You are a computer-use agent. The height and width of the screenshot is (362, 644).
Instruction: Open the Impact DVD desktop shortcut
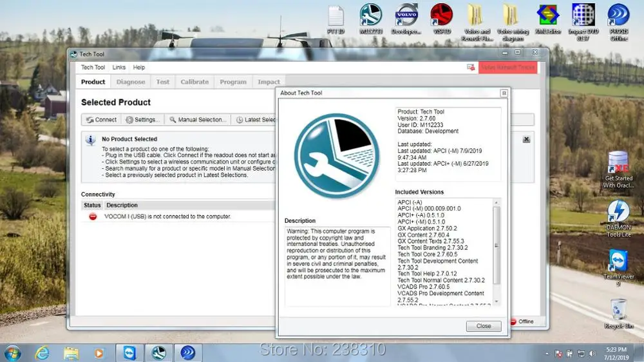click(583, 23)
